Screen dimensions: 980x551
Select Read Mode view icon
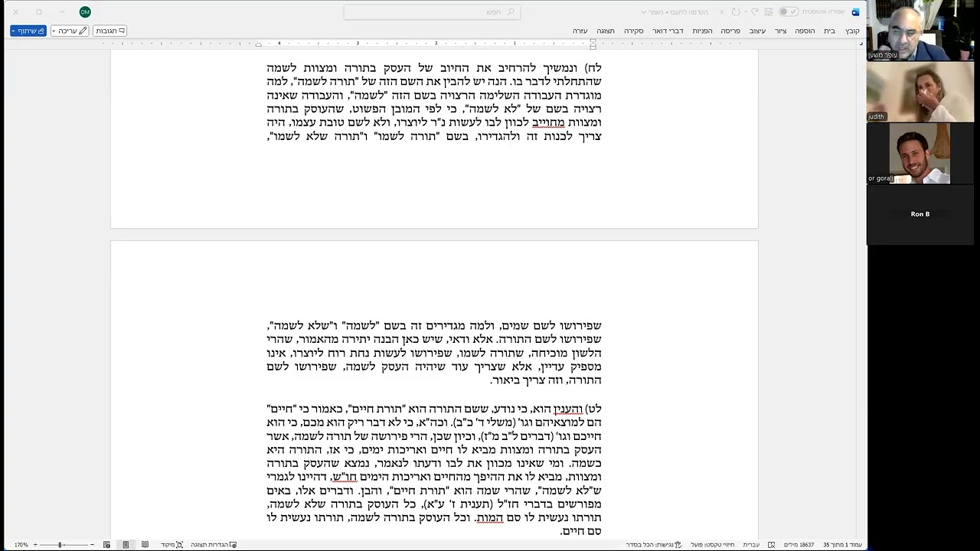[145, 545]
